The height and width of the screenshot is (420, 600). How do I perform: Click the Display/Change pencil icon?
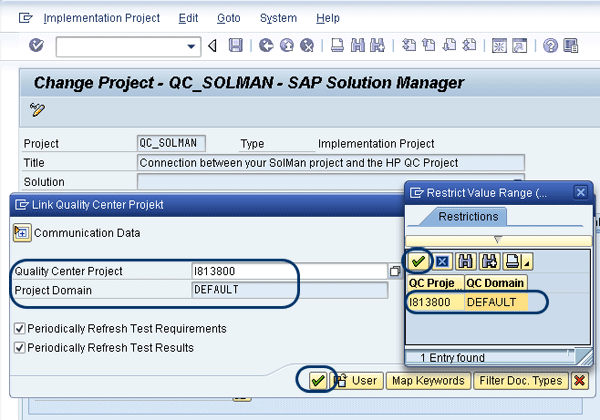click(37, 110)
